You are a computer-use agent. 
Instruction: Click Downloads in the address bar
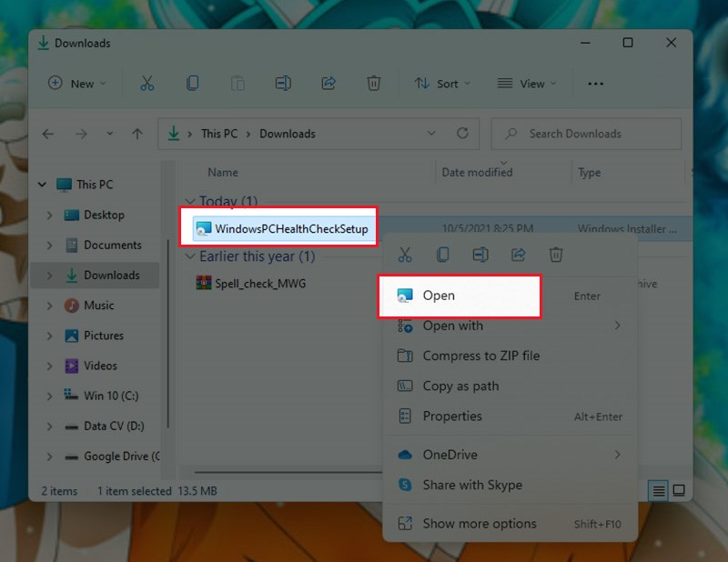click(x=288, y=134)
